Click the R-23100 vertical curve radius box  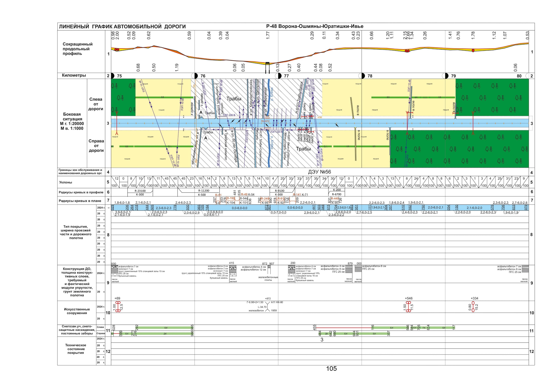140,191
